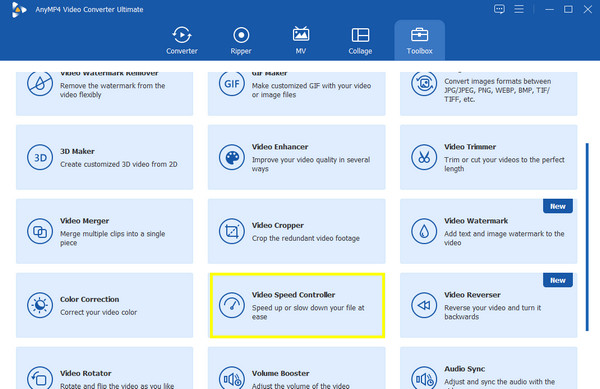Click 'Merge multiple clips into a single piece'

[112, 238]
